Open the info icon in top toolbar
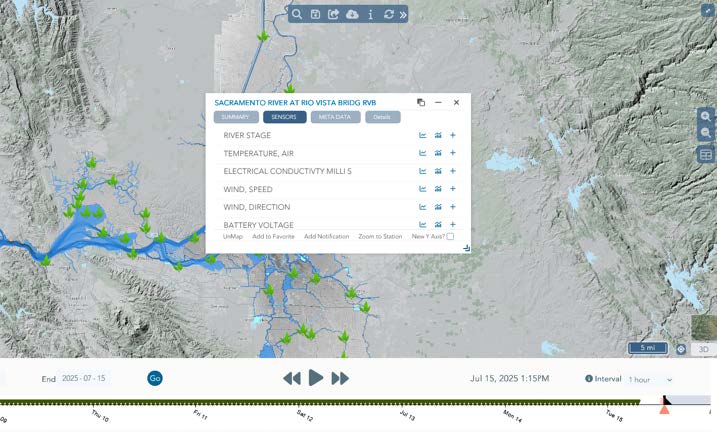The height and width of the screenshot is (432, 717). 371,15
